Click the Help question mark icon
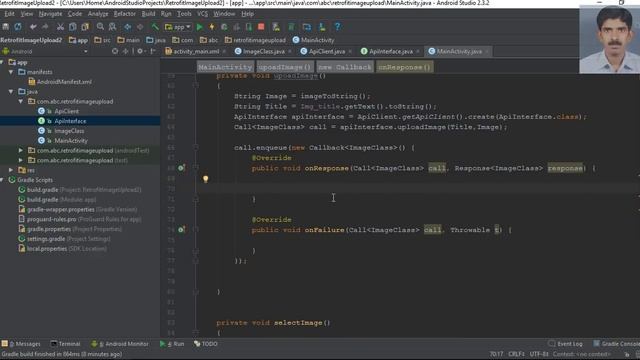Viewport: 640px width, 360px height. (x=337, y=27)
